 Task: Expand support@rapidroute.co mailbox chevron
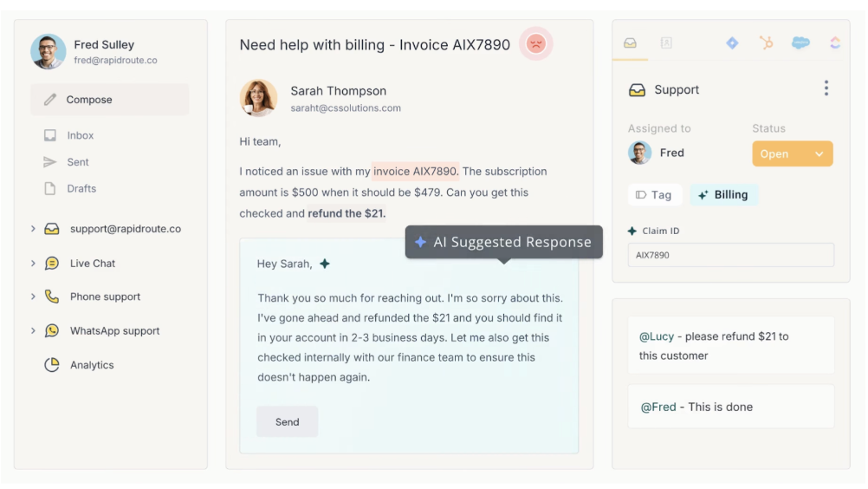(33, 229)
